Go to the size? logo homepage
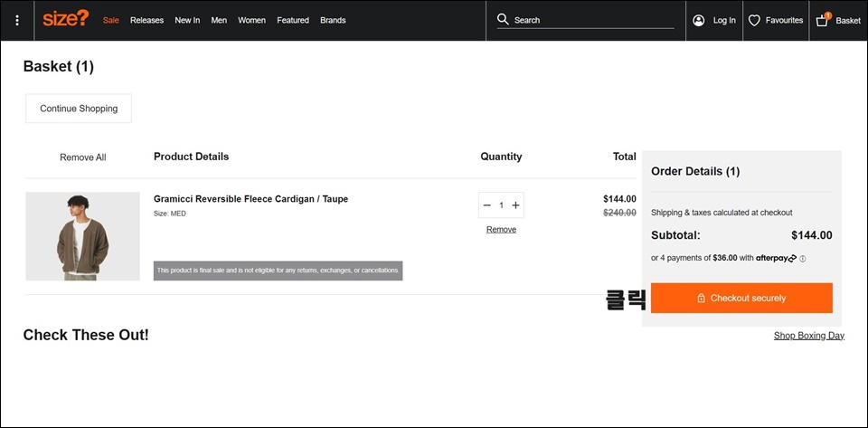This screenshot has width=868, height=428. 65,19
